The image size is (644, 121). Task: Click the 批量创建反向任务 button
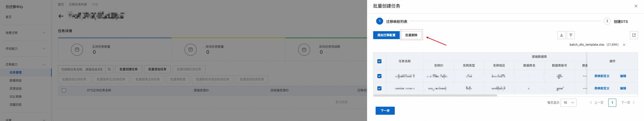(x=189, y=69)
